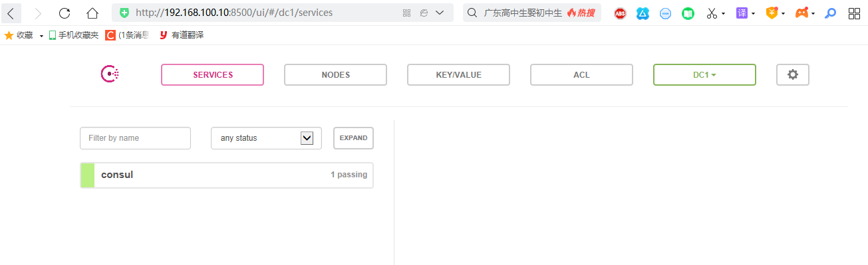Switch to the SERVICES tab
The width and height of the screenshot is (868, 265).
[x=213, y=75]
